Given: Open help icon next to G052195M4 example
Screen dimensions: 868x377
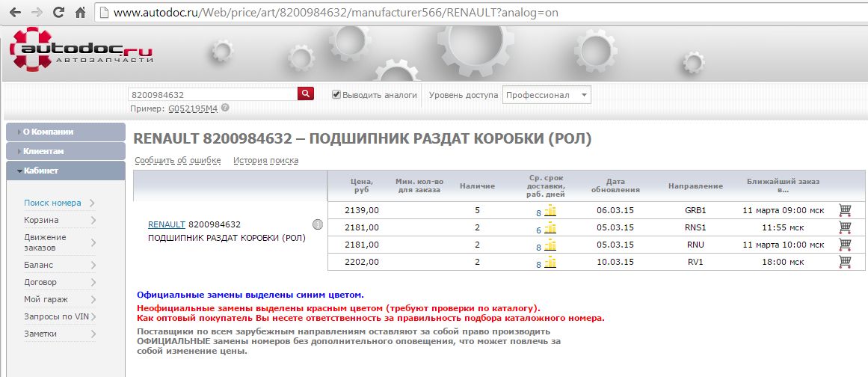Looking at the screenshot, I should [x=225, y=108].
